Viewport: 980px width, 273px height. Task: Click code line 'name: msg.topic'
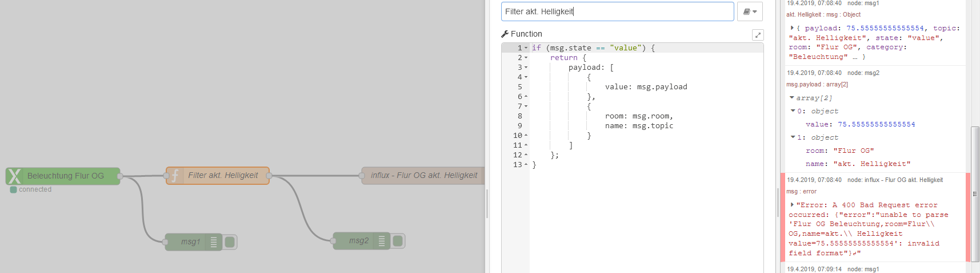639,126
